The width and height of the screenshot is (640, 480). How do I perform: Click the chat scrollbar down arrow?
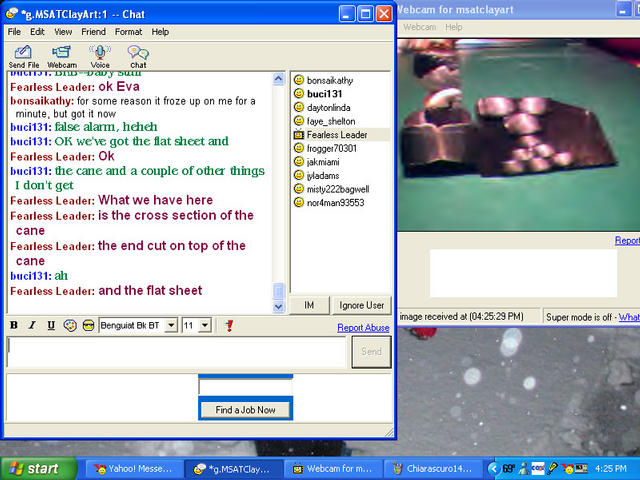pyautogui.click(x=278, y=306)
